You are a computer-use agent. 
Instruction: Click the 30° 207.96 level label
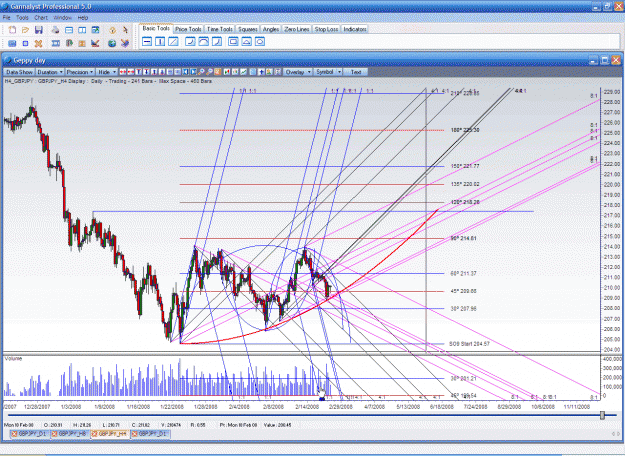pos(463,309)
